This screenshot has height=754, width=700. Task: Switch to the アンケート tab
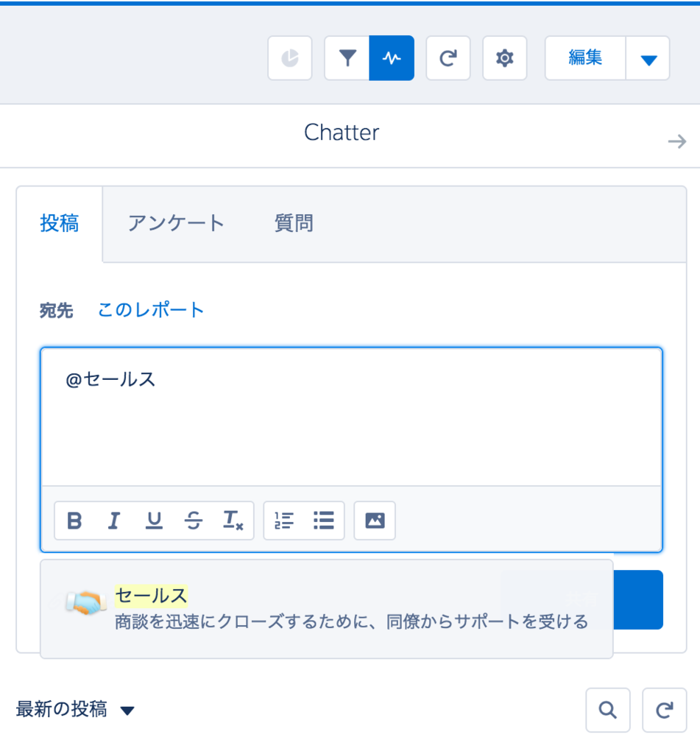click(x=176, y=223)
